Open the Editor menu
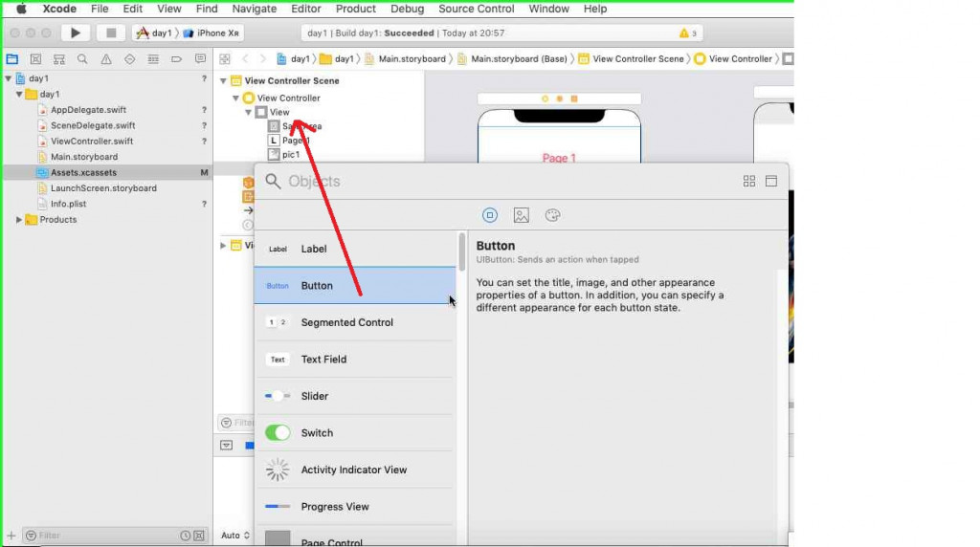 305,9
